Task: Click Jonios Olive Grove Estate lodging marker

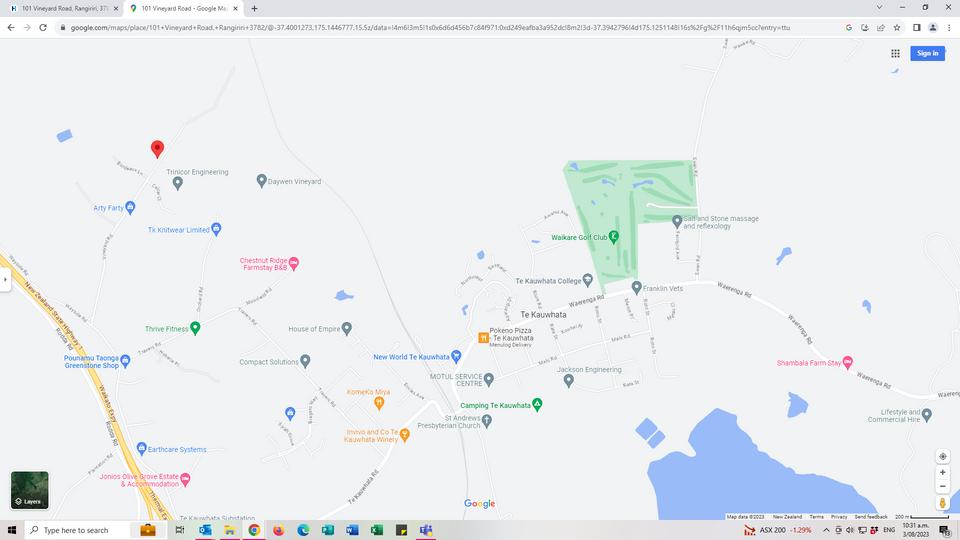Action: [186, 479]
